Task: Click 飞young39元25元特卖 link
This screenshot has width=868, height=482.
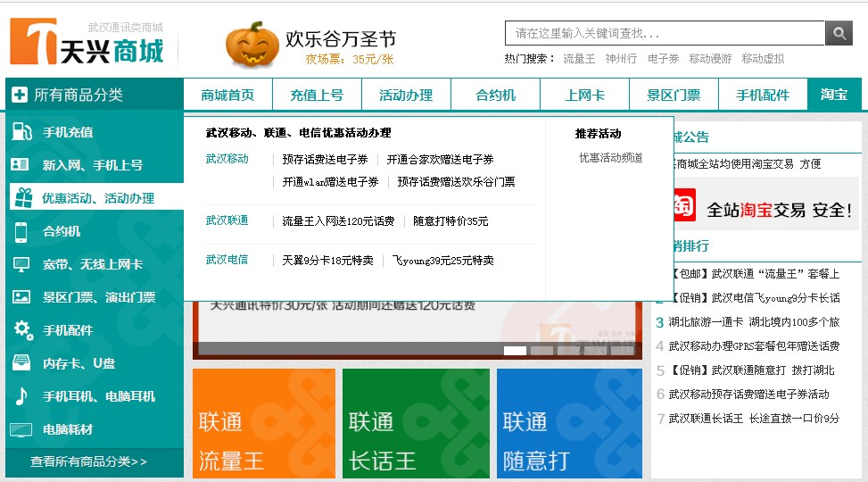Action: (442, 261)
